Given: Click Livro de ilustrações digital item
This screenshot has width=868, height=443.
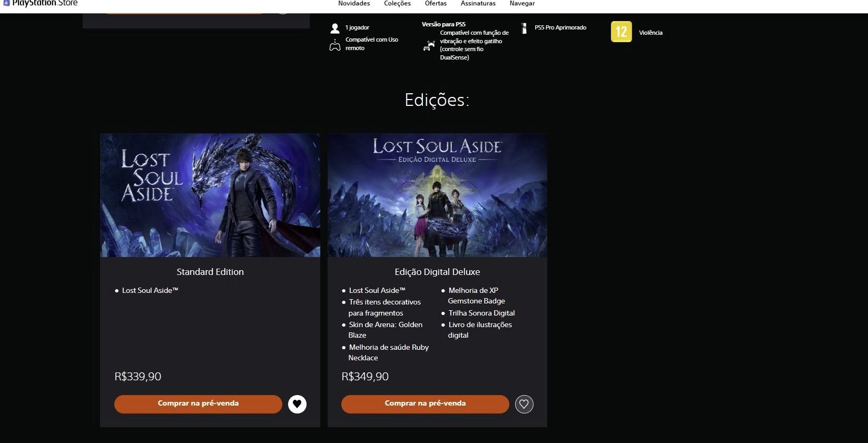Looking at the screenshot, I should (480, 330).
